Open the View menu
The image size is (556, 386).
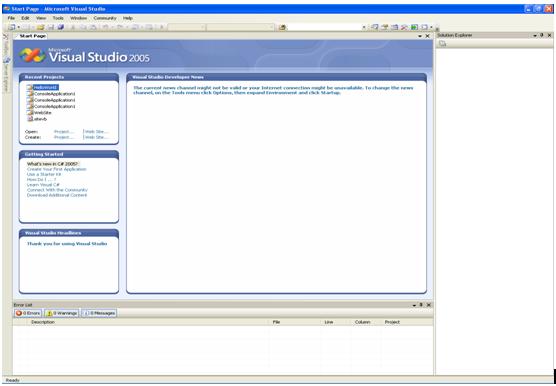coord(41,18)
